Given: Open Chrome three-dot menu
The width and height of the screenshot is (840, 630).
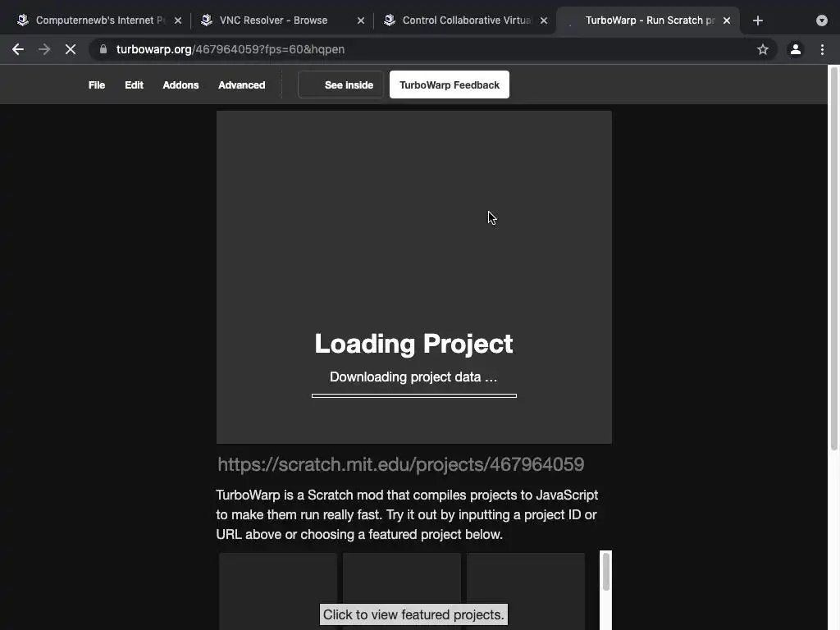Looking at the screenshot, I should pos(822,49).
